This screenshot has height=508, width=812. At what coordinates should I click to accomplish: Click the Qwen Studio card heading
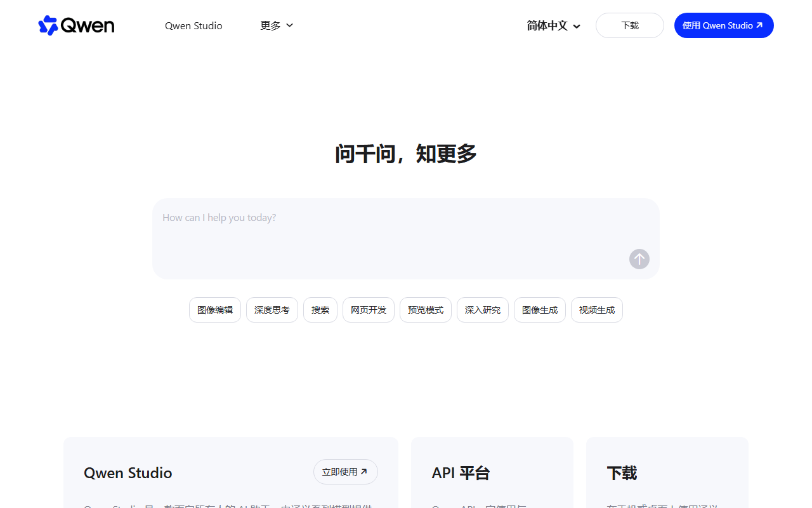[128, 473]
